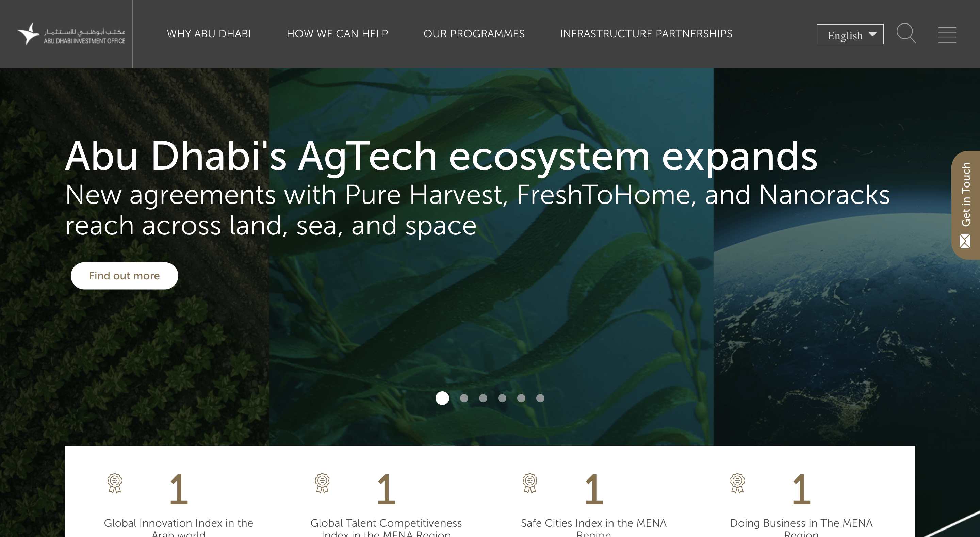Select the first carousel slide dot
Image resolution: width=980 pixels, height=537 pixels.
tap(442, 398)
